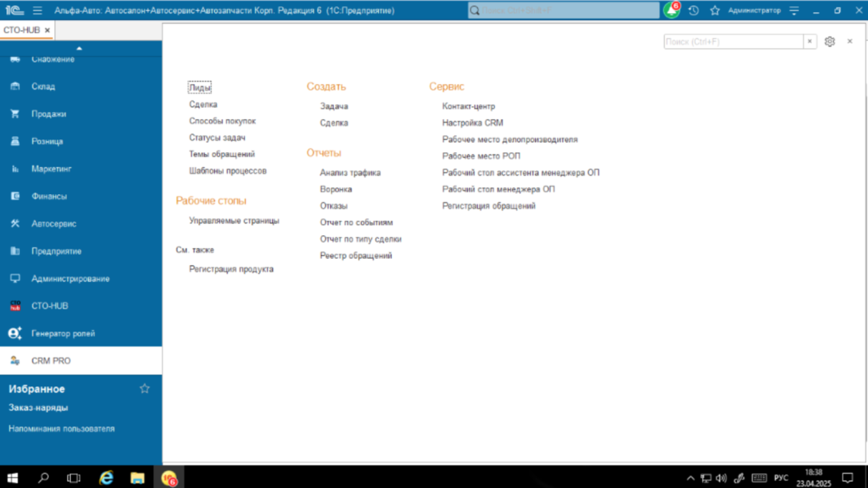Select the Администрирование monitor icon
Screen dimensions: 868x488
coord(15,278)
